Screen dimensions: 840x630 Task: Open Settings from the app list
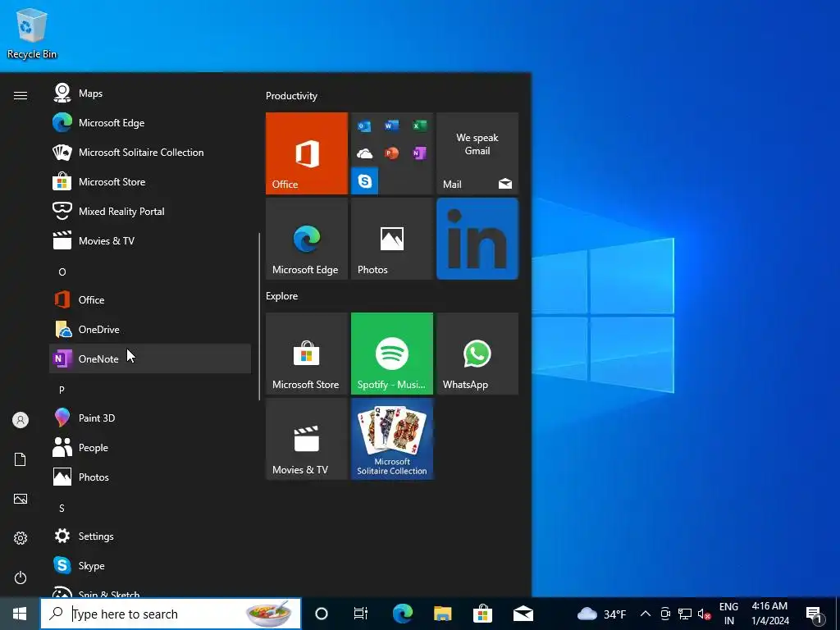click(x=150, y=536)
